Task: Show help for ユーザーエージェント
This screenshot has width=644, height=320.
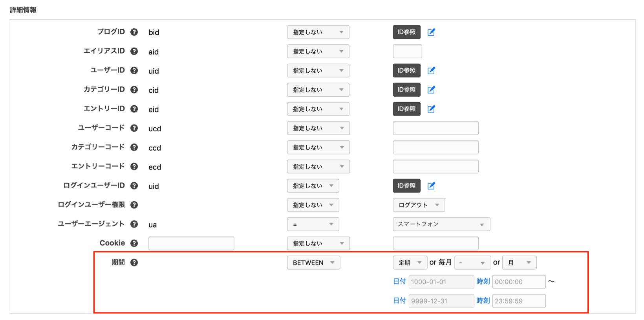Action: 134,224
